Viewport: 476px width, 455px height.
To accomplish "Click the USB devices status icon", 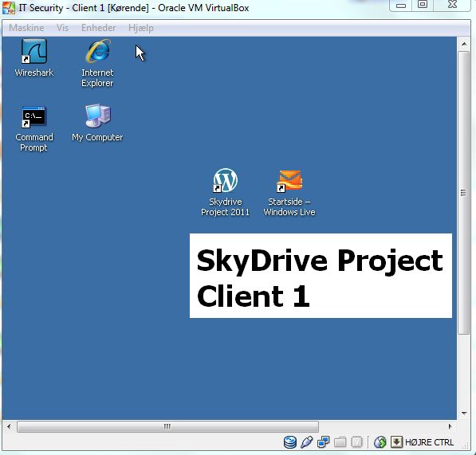I will point(307,442).
